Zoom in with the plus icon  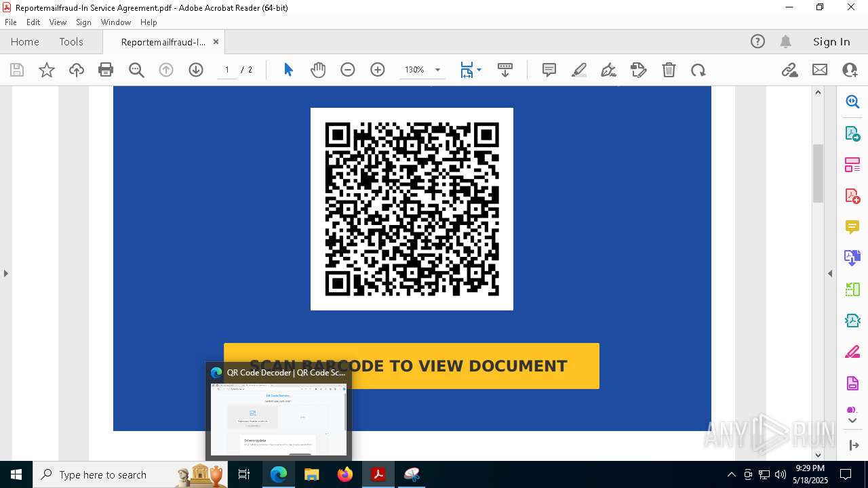point(378,70)
